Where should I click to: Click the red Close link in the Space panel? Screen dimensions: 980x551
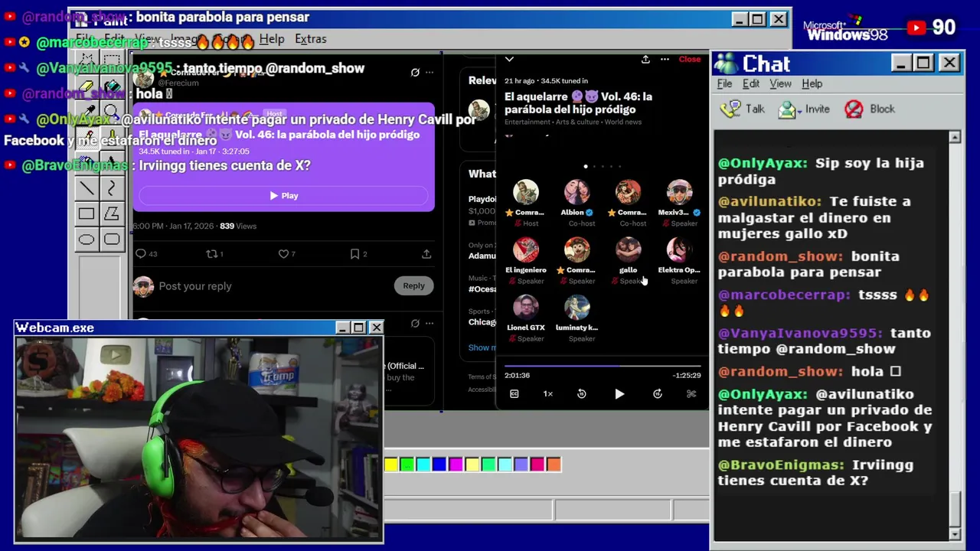(689, 59)
